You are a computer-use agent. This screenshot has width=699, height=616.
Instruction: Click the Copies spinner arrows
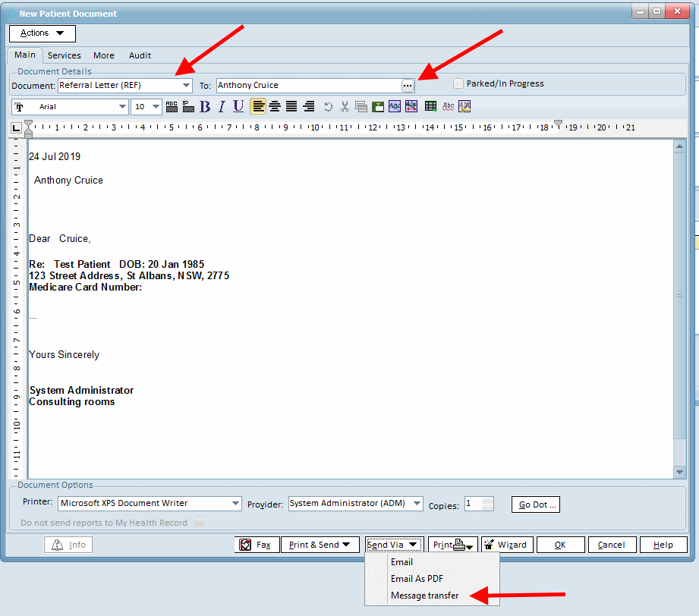coord(488,504)
